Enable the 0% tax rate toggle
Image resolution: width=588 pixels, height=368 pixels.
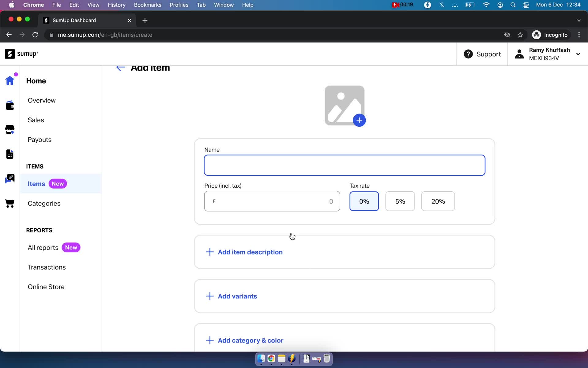click(364, 201)
